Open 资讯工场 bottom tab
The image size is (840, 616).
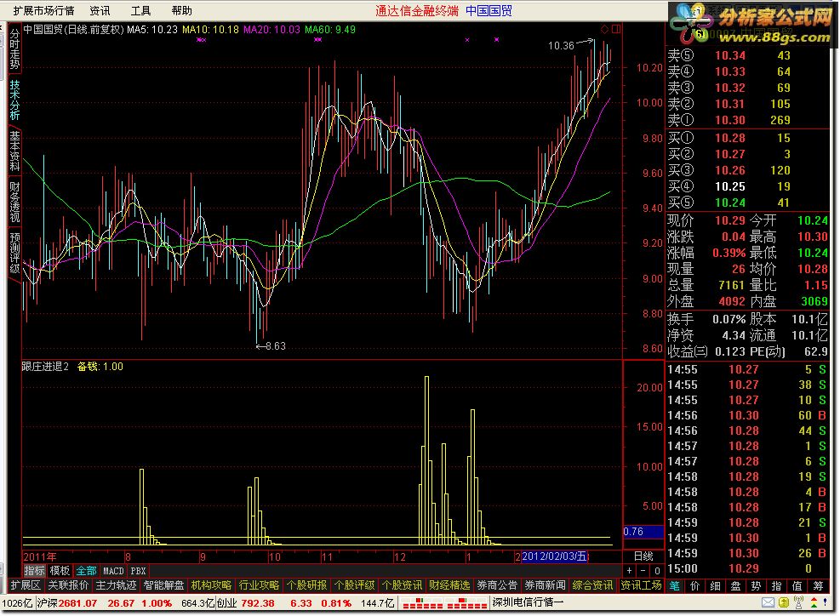[641, 585]
